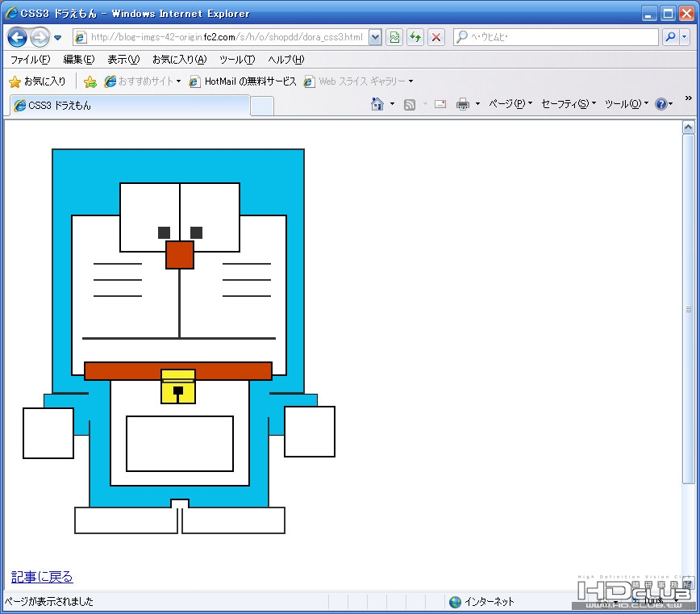Viewport: 700px width, 614px height.
Task: Click the vertical scrollbar thumb
Action: 688,309
